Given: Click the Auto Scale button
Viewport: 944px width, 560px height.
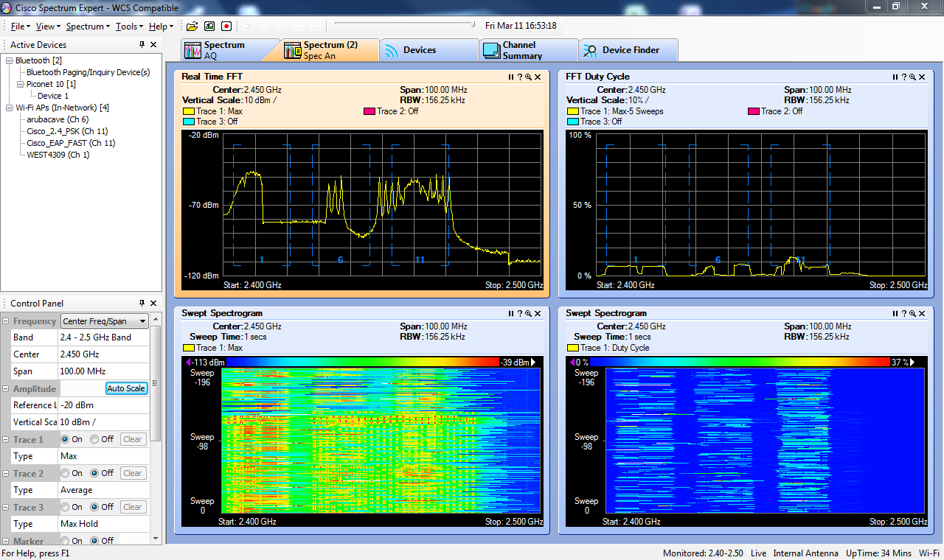Looking at the screenshot, I should coord(126,388).
